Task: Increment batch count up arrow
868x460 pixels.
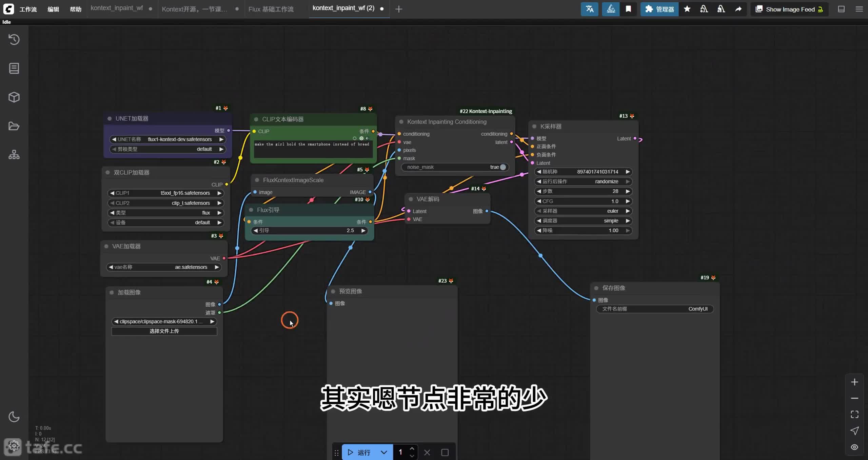Action: coord(412,448)
